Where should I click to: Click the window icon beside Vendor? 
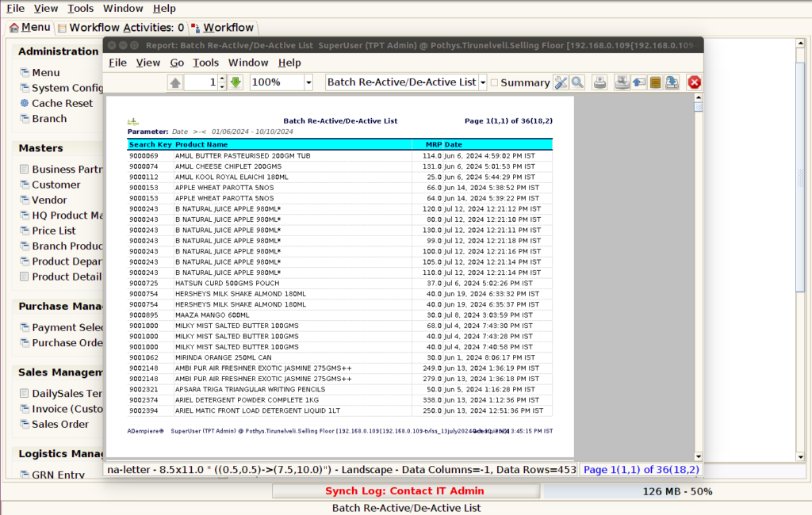point(25,200)
